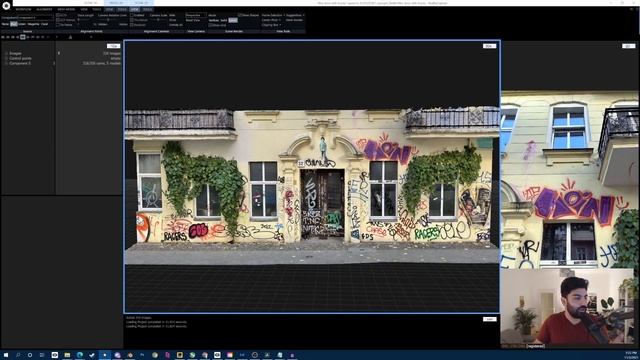
Task: Click view type button in 3D viewport corner
Action: coord(489,46)
